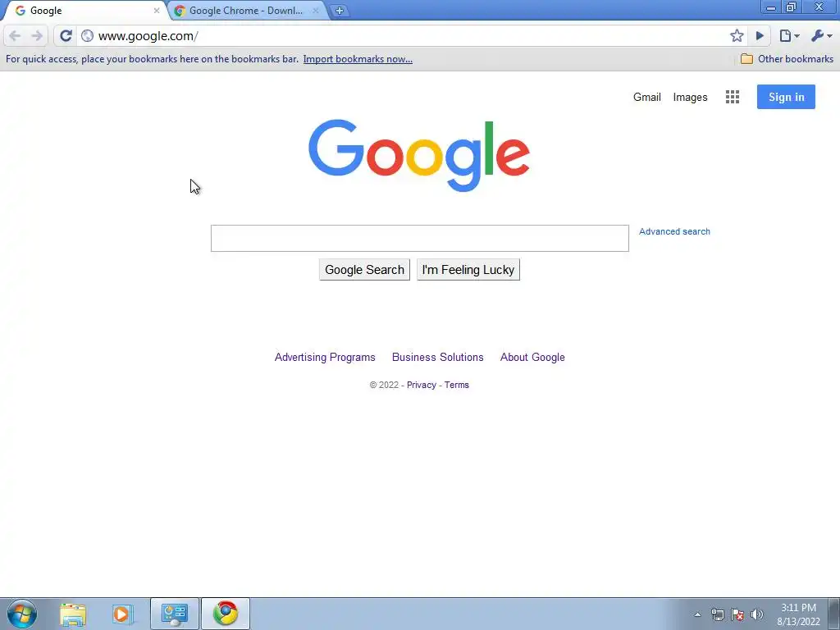Open Other bookmarks folder
The image size is (840, 630).
click(787, 59)
